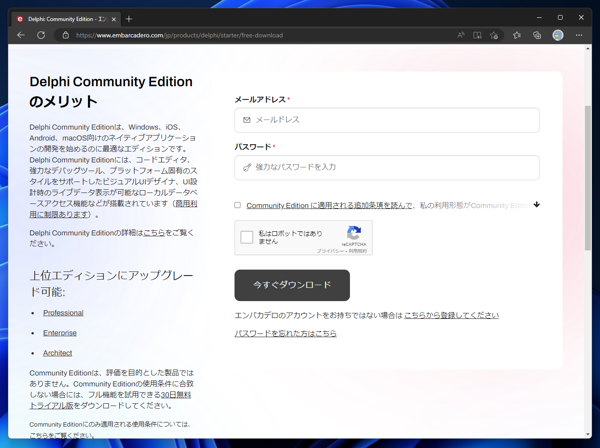The width and height of the screenshot is (600, 448).
Task: Open the 商用利用に制限あります link
Action: 113,209
